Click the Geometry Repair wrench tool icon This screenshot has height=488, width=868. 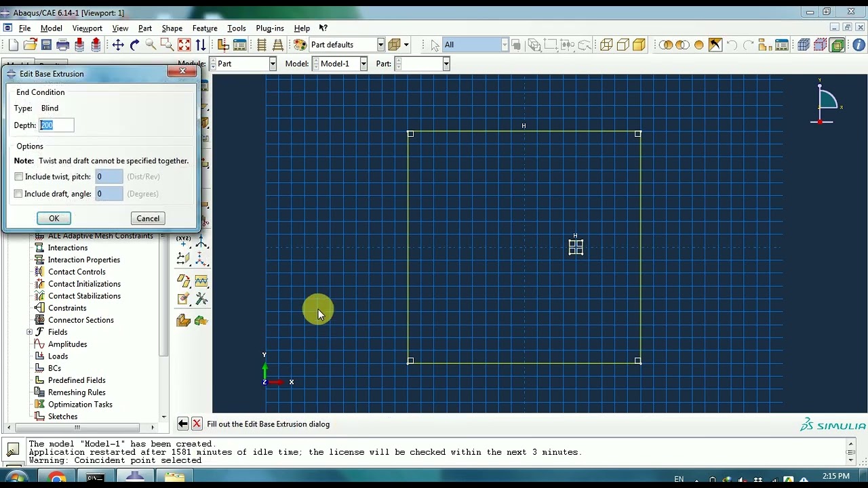pos(201,298)
